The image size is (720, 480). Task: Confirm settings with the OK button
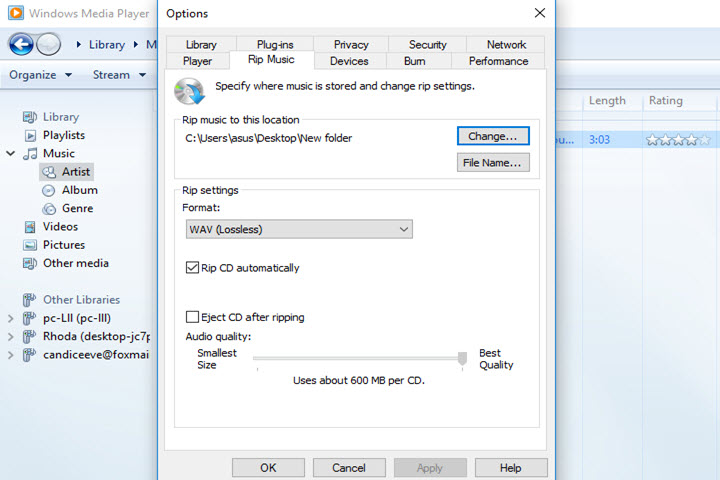268,468
